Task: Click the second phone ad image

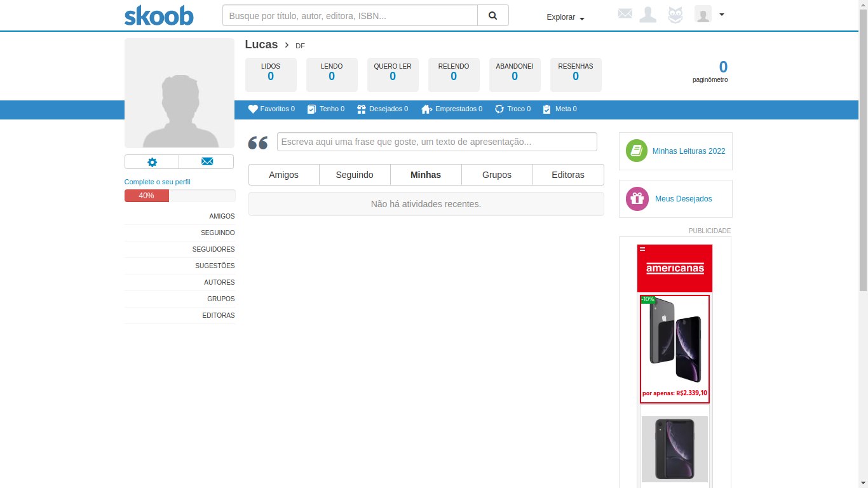Action: (675, 449)
